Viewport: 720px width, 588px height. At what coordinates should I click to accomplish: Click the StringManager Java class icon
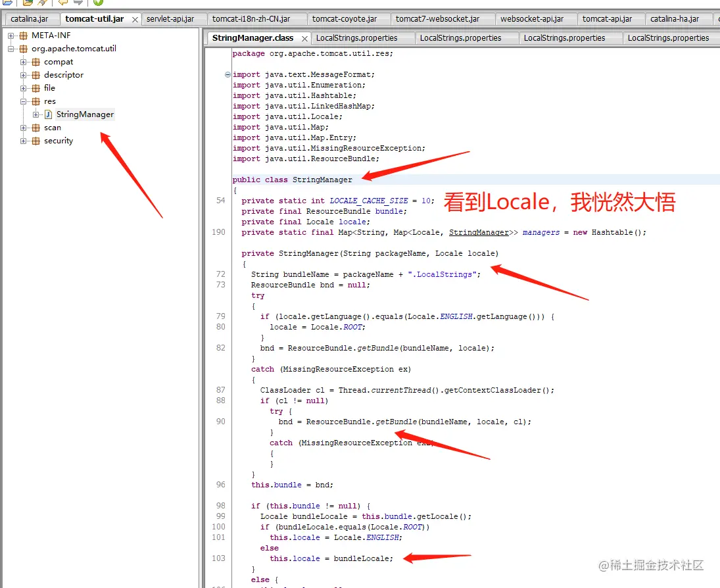(x=48, y=114)
